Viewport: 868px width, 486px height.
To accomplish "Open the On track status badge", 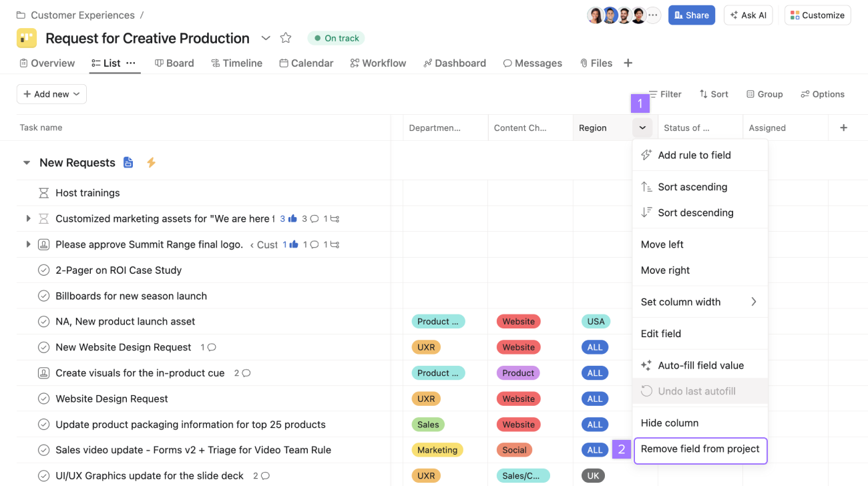I will [x=336, y=38].
